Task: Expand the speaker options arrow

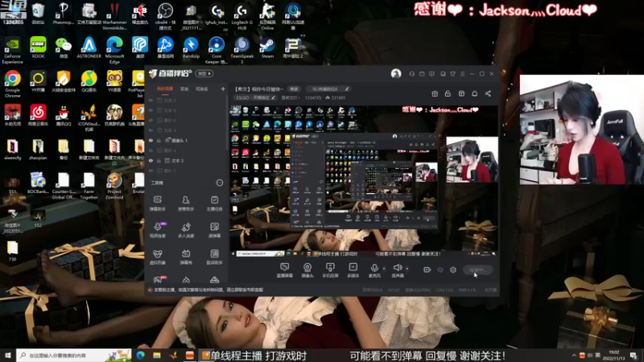Action: [407, 269]
